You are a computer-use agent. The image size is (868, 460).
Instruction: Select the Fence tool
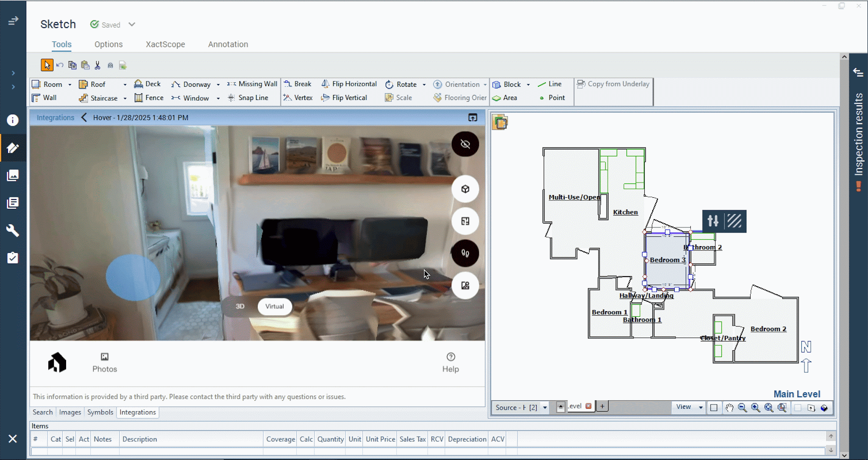click(149, 98)
